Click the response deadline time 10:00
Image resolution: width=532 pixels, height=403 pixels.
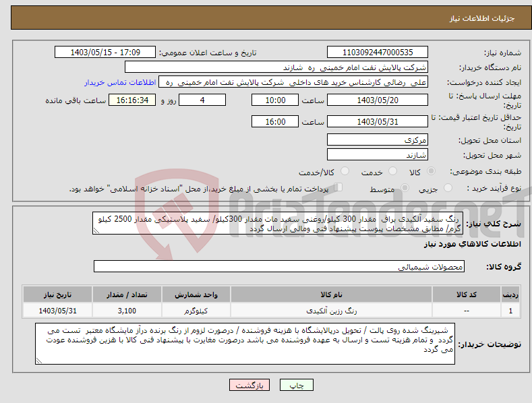tap(275, 100)
